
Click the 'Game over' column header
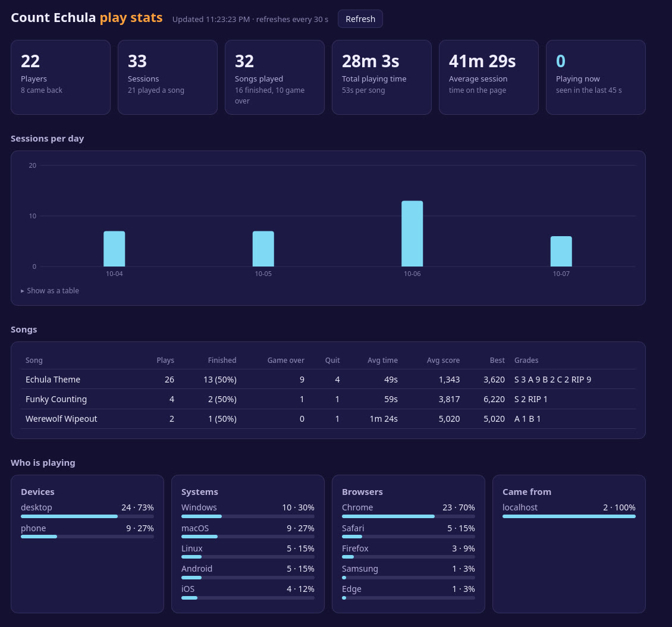[286, 360]
